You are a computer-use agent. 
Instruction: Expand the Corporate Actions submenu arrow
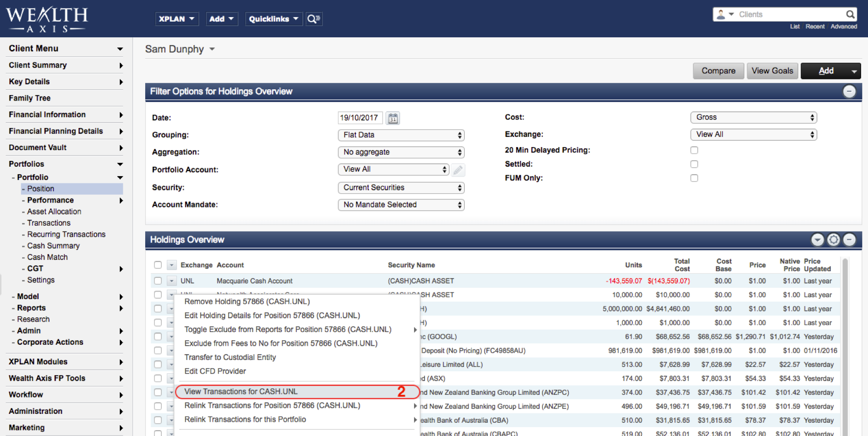(121, 342)
